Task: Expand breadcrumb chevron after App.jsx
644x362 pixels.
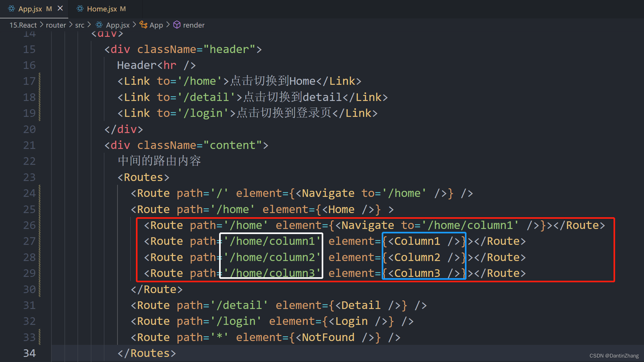Action: pos(134,25)
